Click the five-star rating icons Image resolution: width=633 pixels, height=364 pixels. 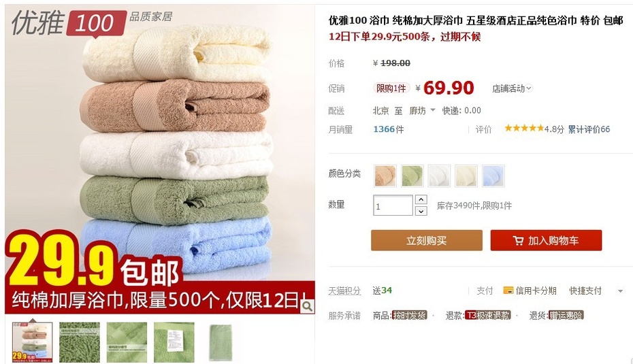(x=524, y=129)
